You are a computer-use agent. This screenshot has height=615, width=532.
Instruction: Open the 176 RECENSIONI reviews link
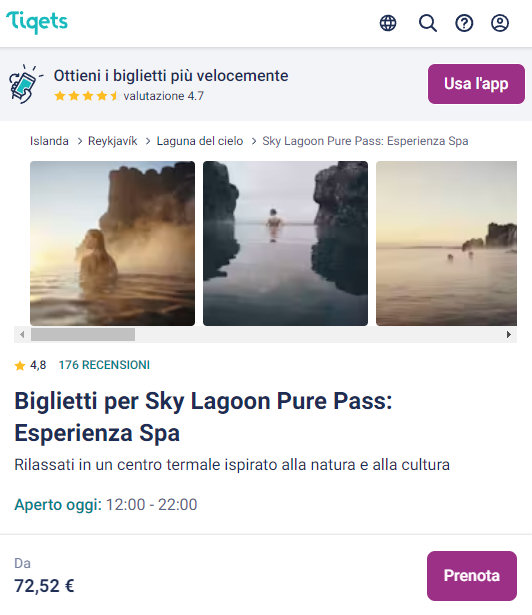pyautogui.click(x=104, y=365)
